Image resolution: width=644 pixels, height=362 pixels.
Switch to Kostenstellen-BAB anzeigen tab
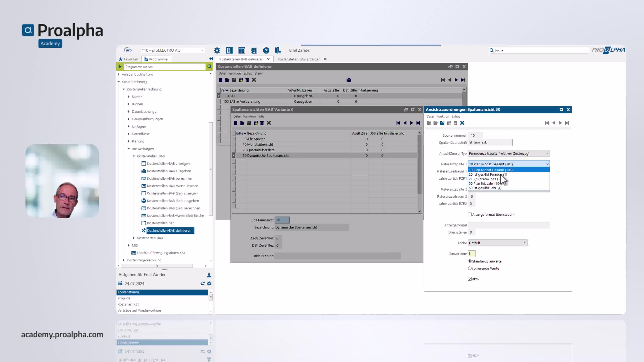[299, 59]
